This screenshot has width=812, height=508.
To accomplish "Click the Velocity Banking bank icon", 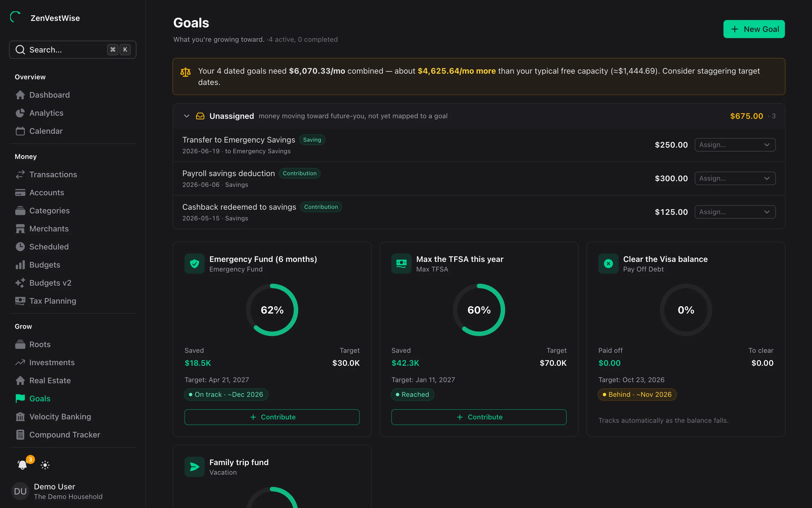I will click(x=20, y=417).
